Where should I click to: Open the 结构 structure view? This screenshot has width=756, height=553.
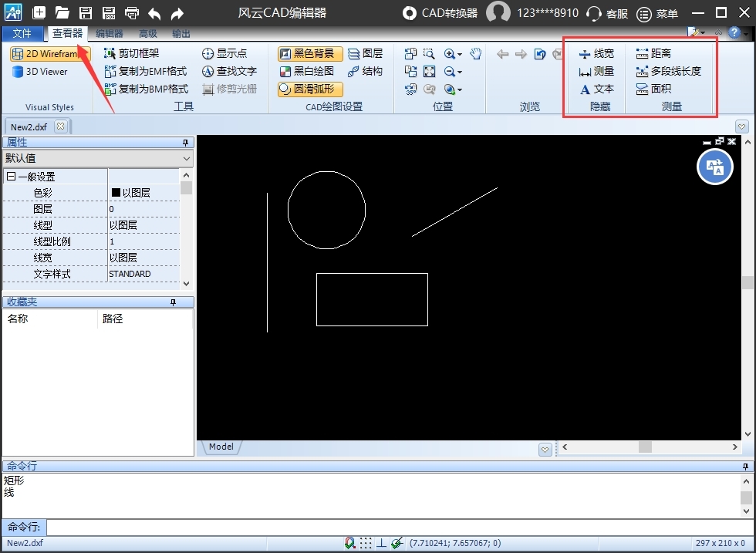tap(365, 72)
